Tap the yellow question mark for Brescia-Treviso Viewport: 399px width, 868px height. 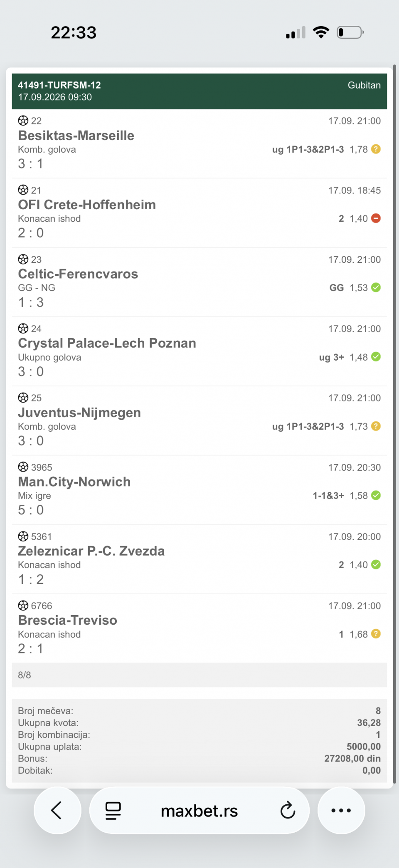point(376,633)
